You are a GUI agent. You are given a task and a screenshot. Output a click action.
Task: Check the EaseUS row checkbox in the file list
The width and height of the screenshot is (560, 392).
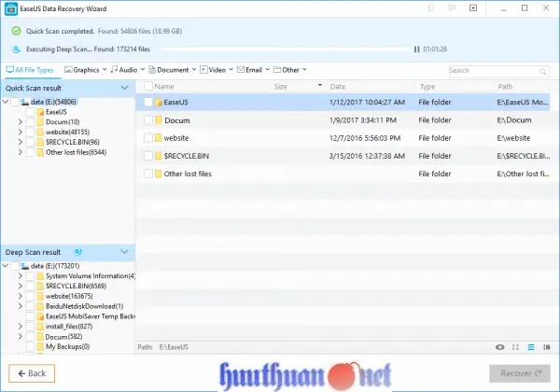pos(148,103)
